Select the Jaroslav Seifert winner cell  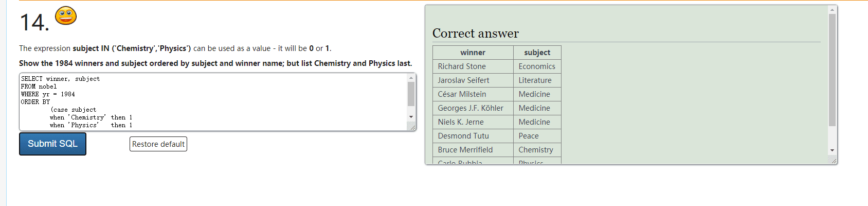point(463,80)
